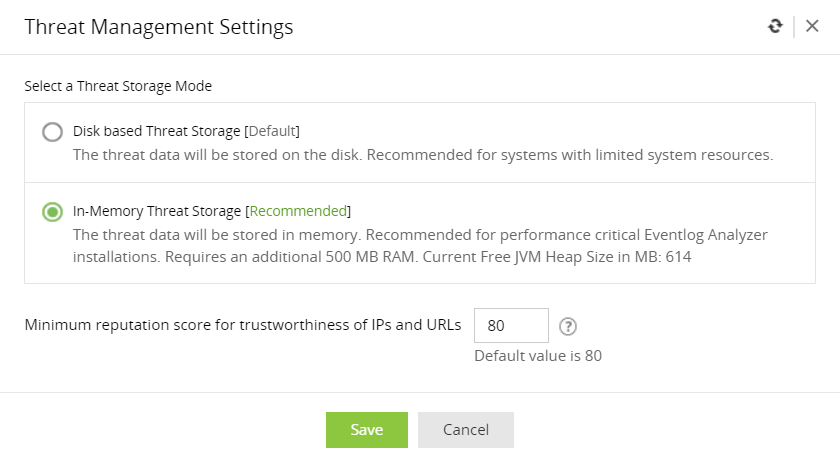Click the "Threat Management Settings" title
This screenshot has width=840, height=467.
coord(159,27)
